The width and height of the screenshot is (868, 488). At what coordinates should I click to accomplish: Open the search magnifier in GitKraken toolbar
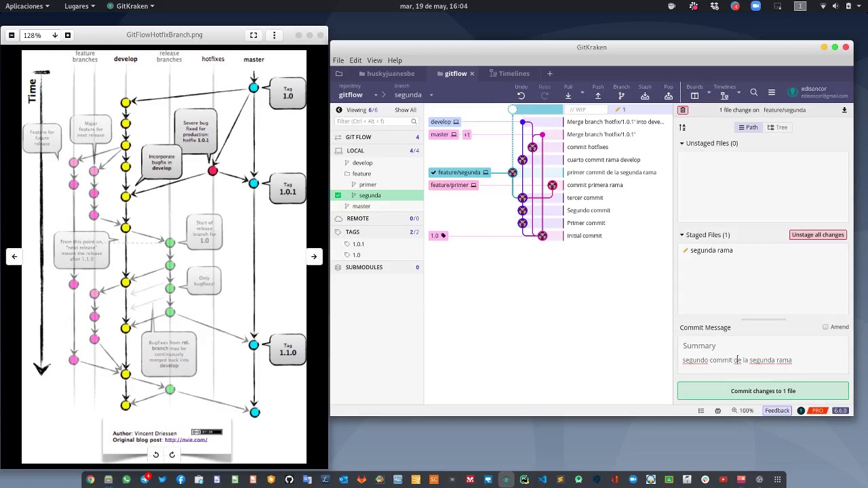(x=753, y=92)
